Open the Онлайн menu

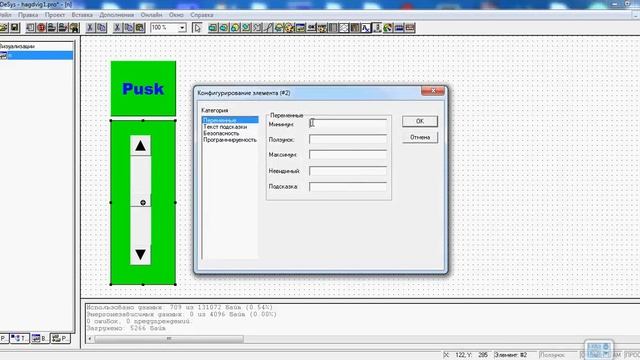pos(151,15)
